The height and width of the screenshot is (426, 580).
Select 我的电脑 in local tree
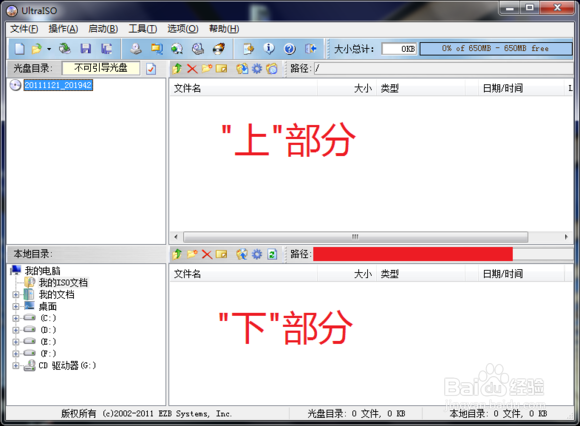coord(42,271)
